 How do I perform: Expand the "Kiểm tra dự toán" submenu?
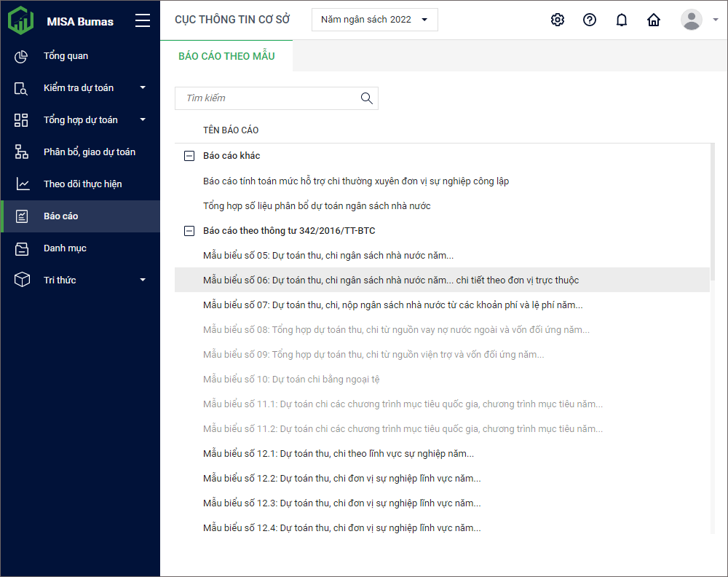point(143,88)
